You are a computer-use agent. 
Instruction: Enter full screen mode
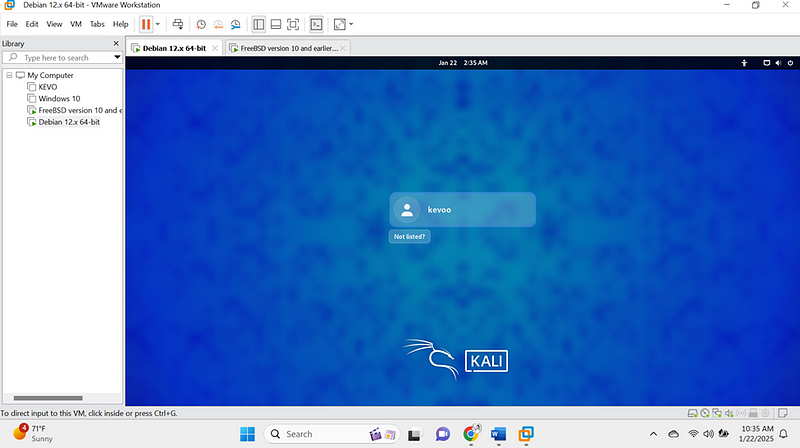click(293, 24)
